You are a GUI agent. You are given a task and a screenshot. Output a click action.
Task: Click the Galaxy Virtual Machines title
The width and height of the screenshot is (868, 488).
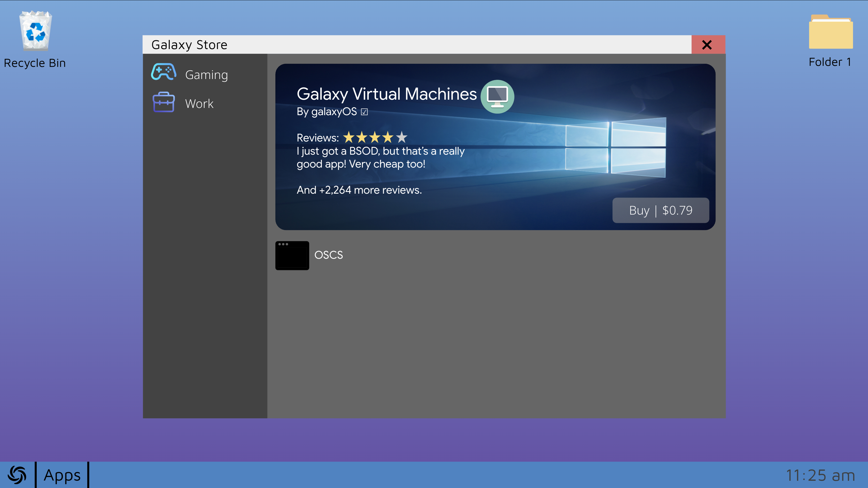click(x=386, y=94)
